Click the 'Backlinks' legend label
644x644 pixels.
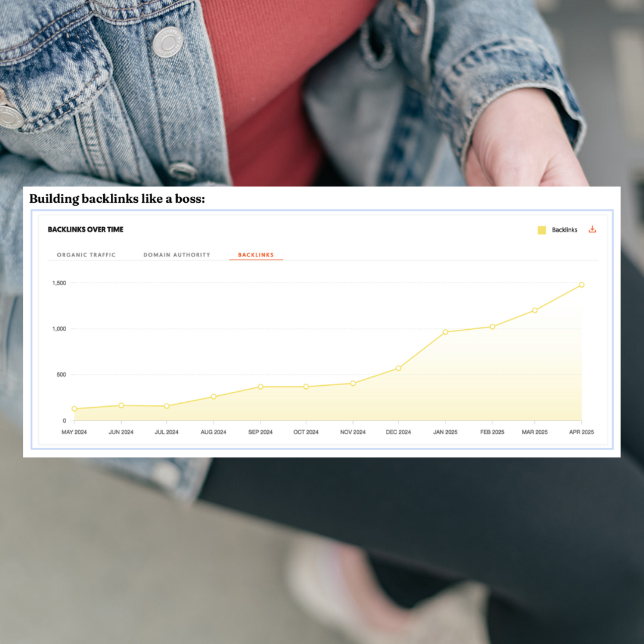pyautogui.click(x=564, y=230)
